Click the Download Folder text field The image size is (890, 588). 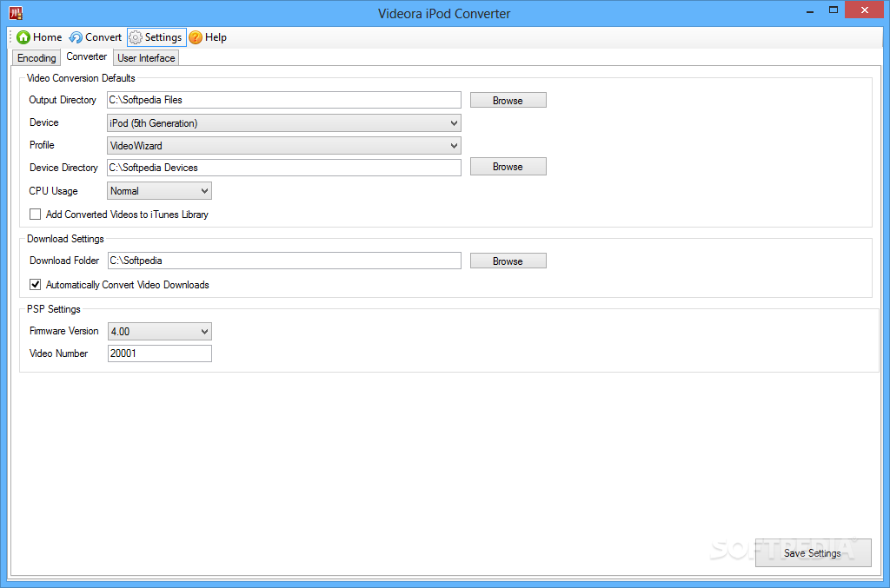click(x=284, y=261)
